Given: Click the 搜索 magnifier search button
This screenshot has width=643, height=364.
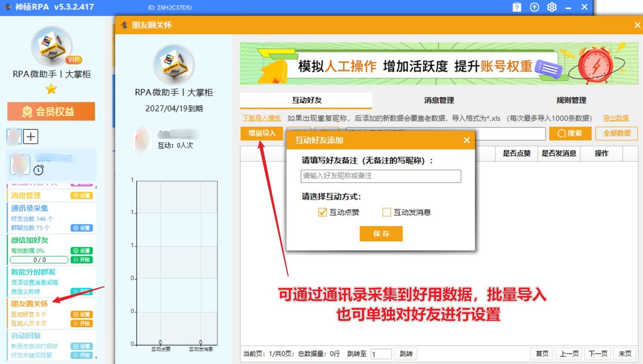Looking at the screenshot, I should [x=570, y=133].
